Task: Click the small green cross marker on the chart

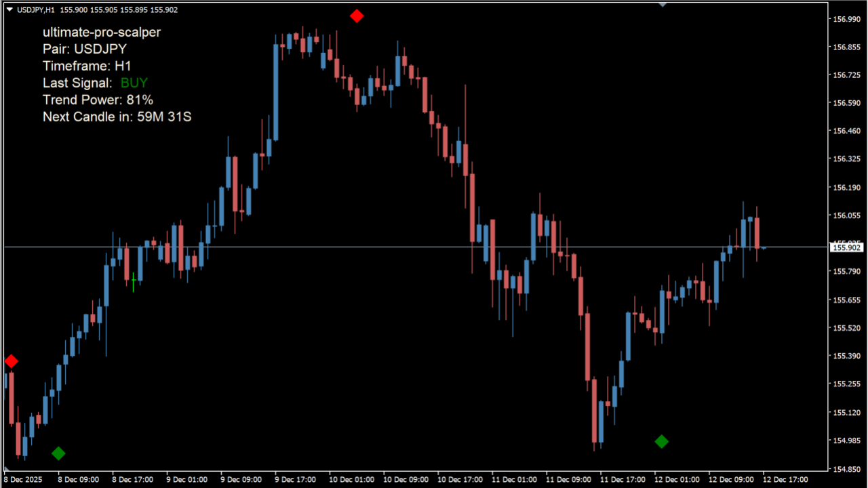Action: (x=134, y=280)
